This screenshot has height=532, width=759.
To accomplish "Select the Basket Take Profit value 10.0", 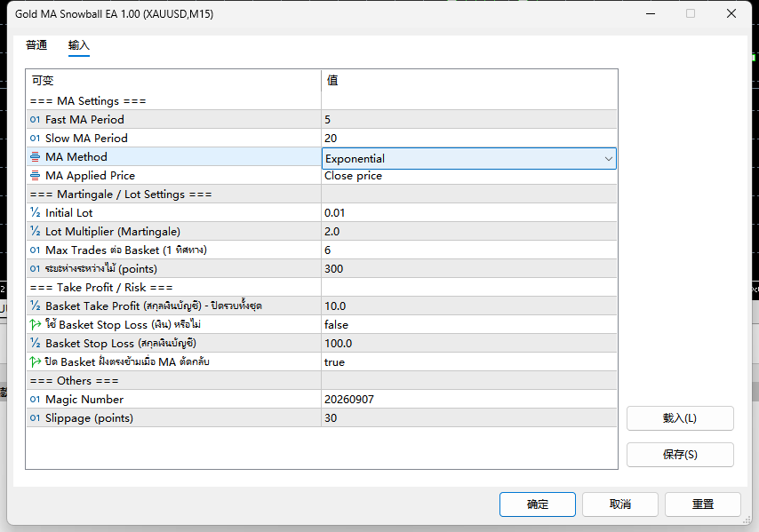I will tap(469, 306).
